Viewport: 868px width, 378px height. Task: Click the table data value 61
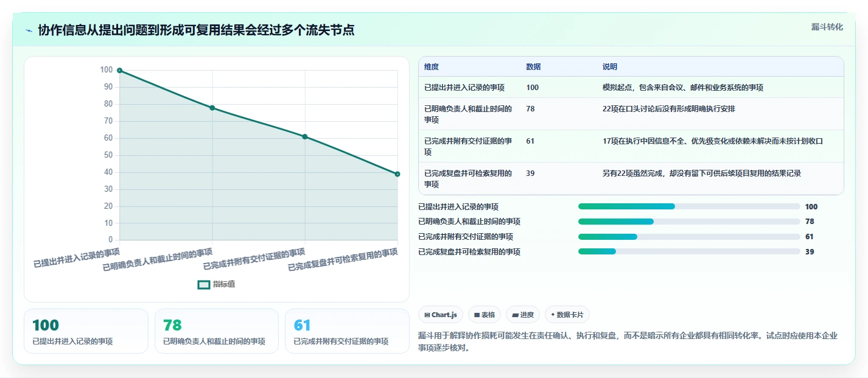(530, 141)
